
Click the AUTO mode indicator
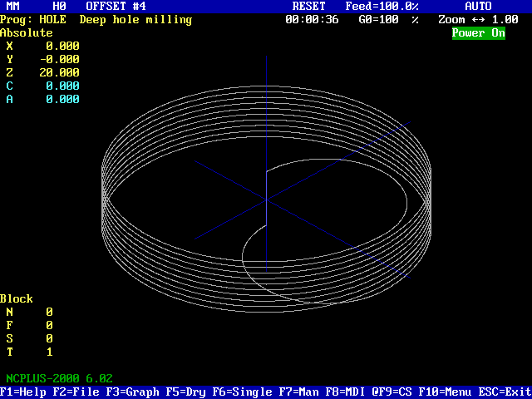pos(478,7)
